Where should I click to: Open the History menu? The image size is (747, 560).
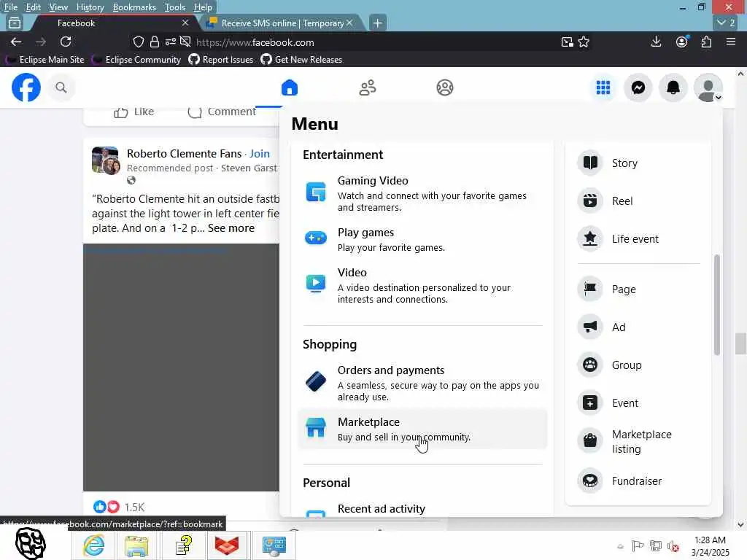click(x=90, y=7)
